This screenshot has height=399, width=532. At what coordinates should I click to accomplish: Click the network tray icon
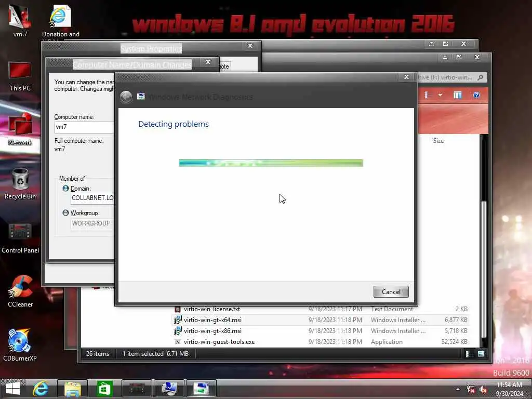(x=471, y=389)
